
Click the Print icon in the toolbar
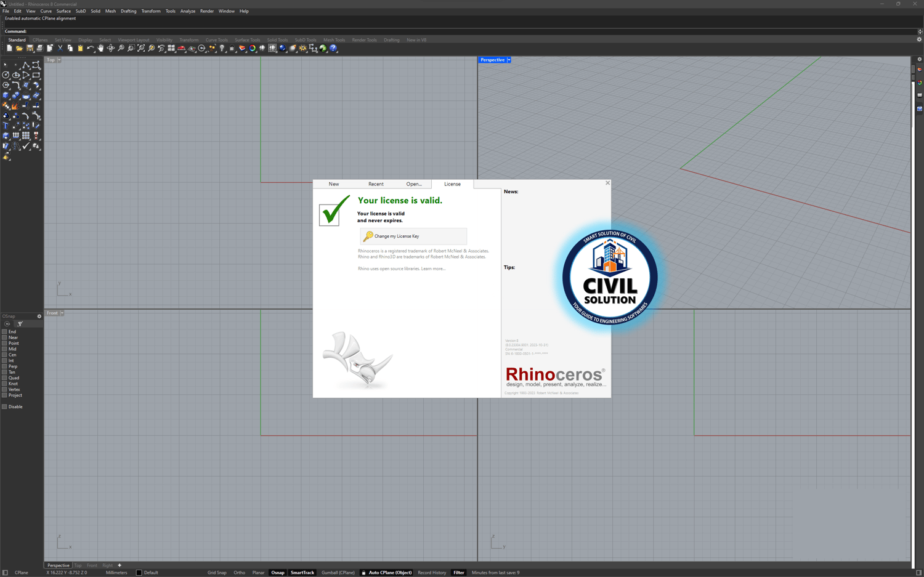click(39, 48)
